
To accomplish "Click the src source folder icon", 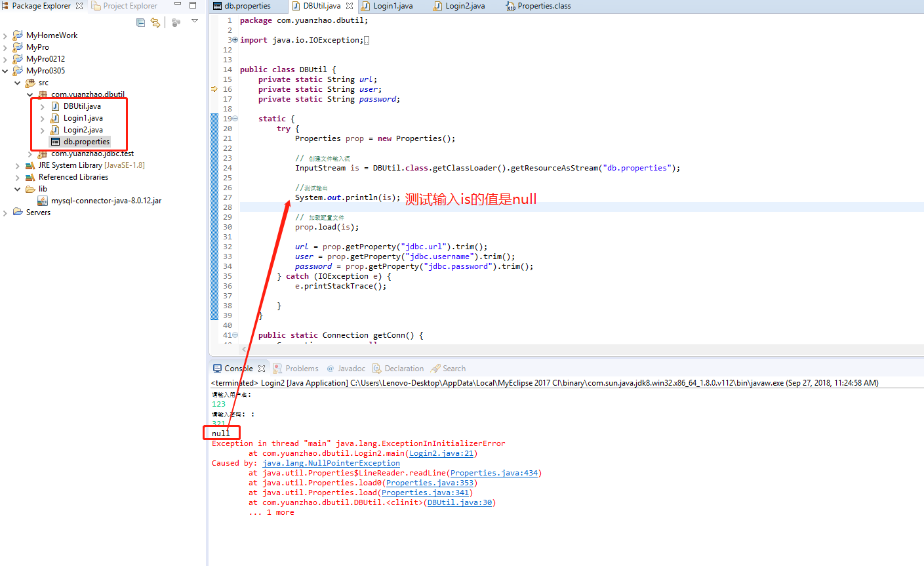I will (30, 83).
